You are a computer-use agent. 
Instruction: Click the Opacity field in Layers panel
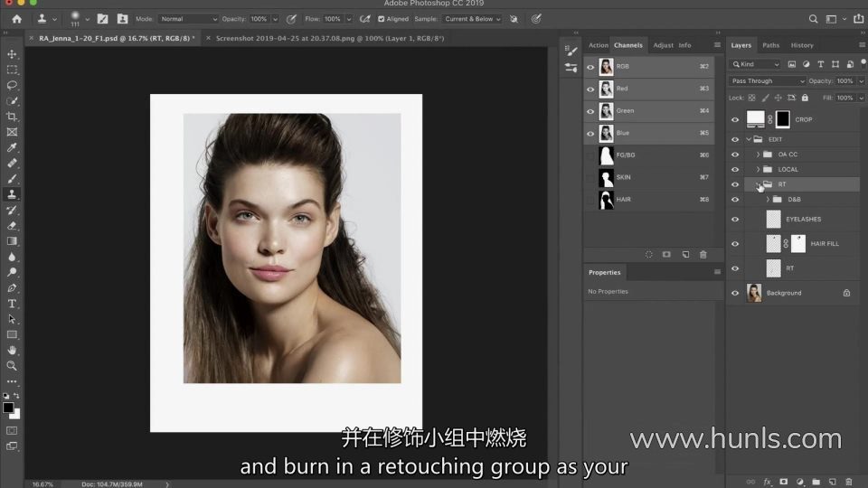[845, 80]
